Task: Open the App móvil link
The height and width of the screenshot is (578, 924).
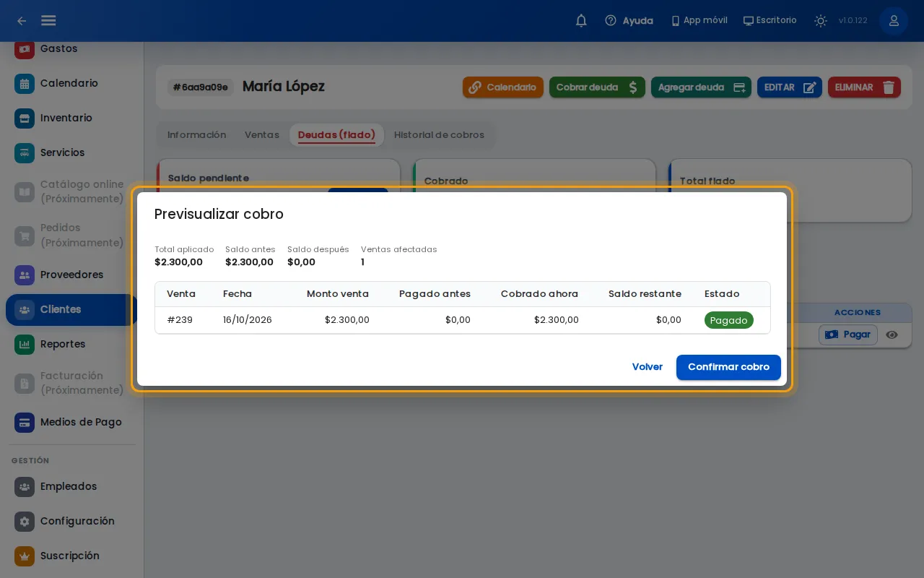Action: 699,20
